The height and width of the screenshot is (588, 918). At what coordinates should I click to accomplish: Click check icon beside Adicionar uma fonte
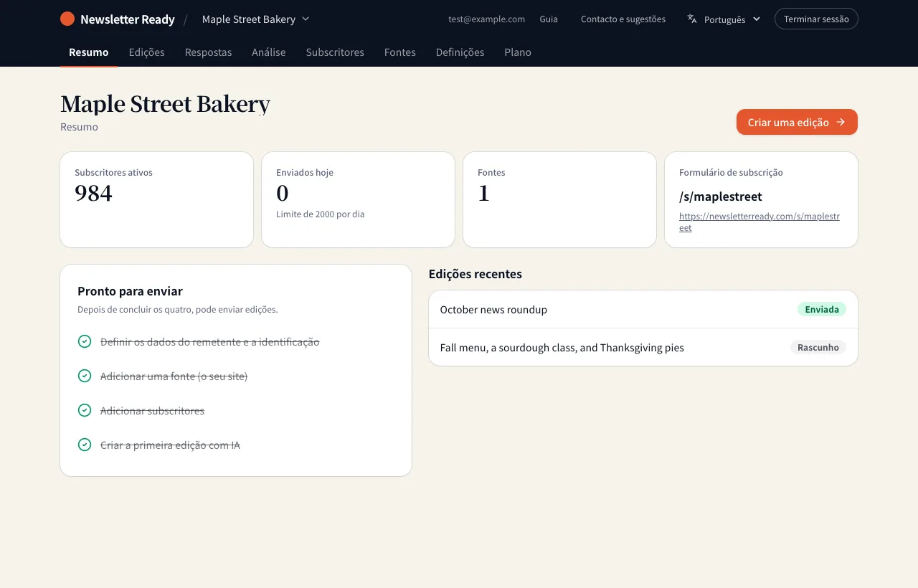click(85, 376)
